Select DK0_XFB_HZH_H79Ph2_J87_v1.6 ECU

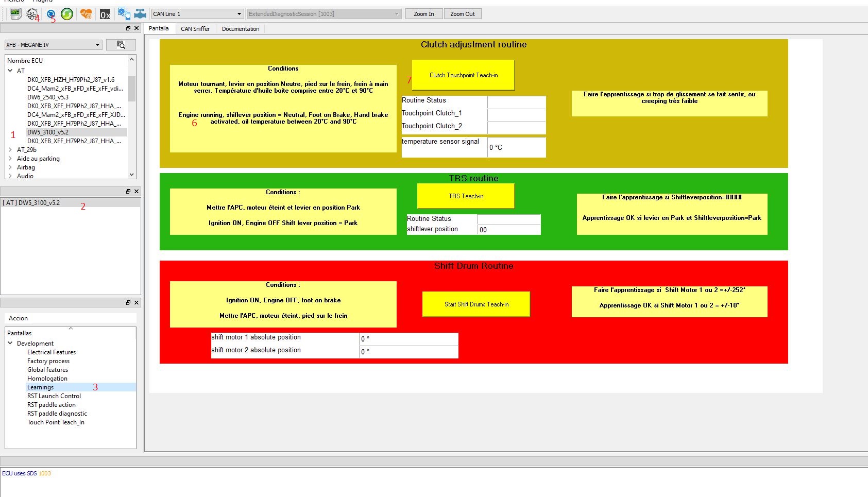71,80
